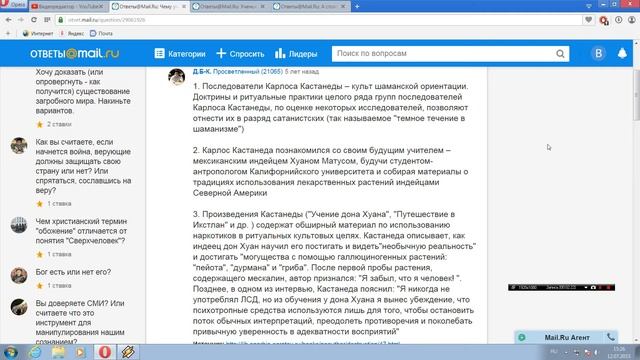Open the Windows Start menu

point(10,352)
